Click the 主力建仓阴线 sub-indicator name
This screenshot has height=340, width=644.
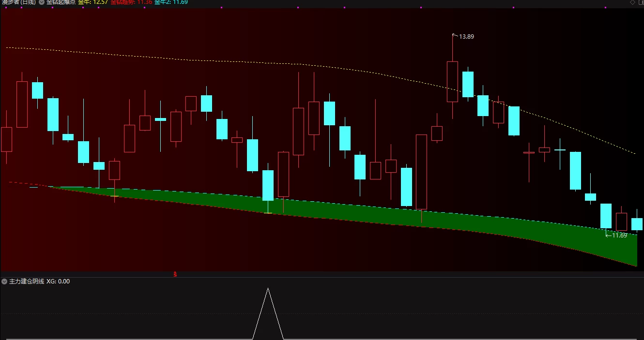[x=27, y=281]
